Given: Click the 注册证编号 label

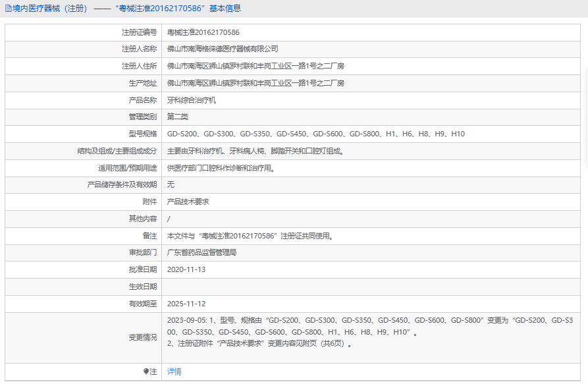Looking at the screenshot, I should (139, 33).
